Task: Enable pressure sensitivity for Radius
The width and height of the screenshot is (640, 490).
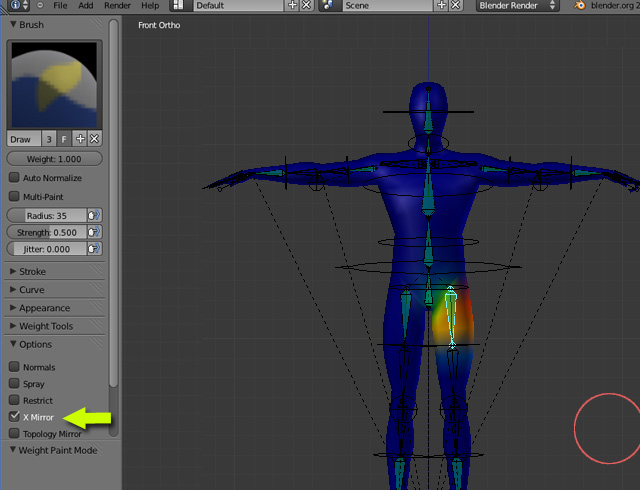Action: click(94, 215)
